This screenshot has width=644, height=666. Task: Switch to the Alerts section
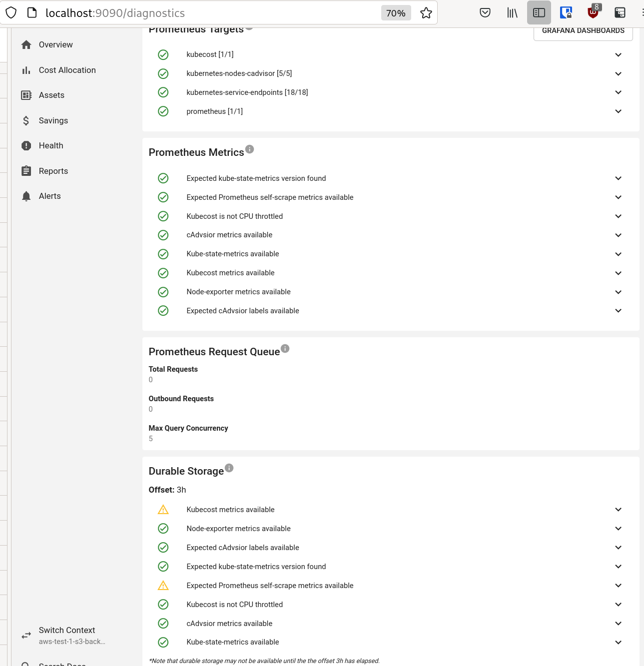50,196
